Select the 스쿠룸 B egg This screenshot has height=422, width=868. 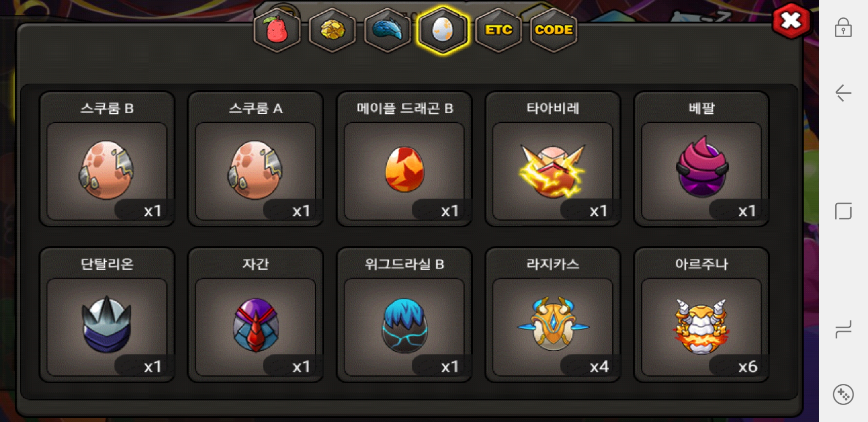107,159
